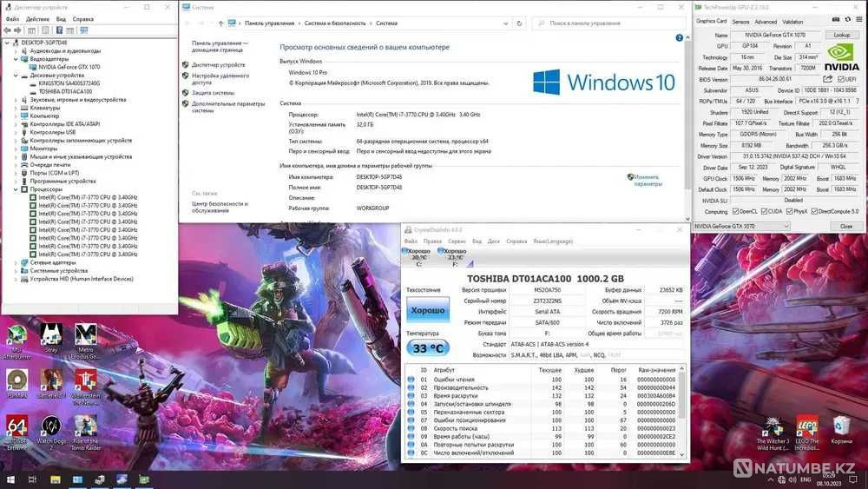This screenshot has height=489, width=868.
Task: Open Настройка удаленного доступа link
Action: (220, 79)
